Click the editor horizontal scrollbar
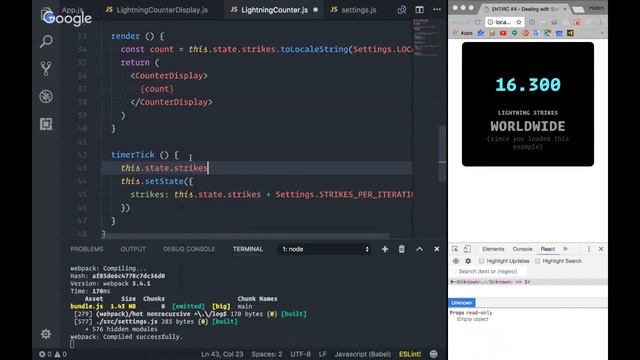640x360 pixels. [x=247, y=236]
